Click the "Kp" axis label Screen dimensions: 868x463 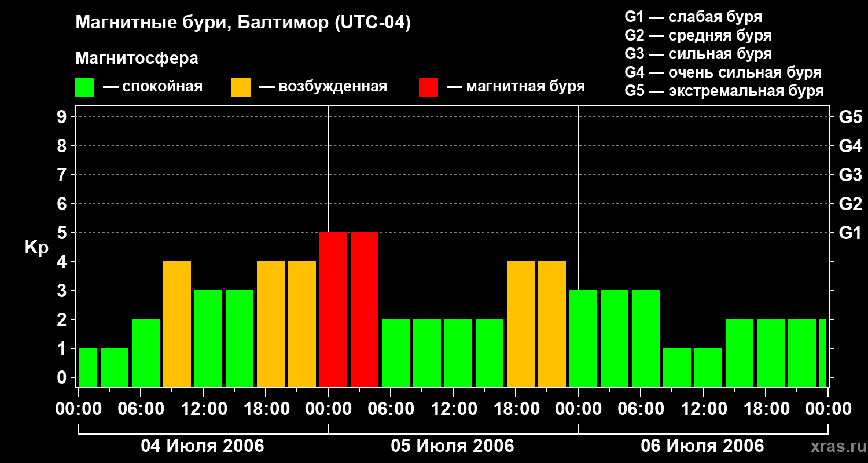tap(36, 248)
